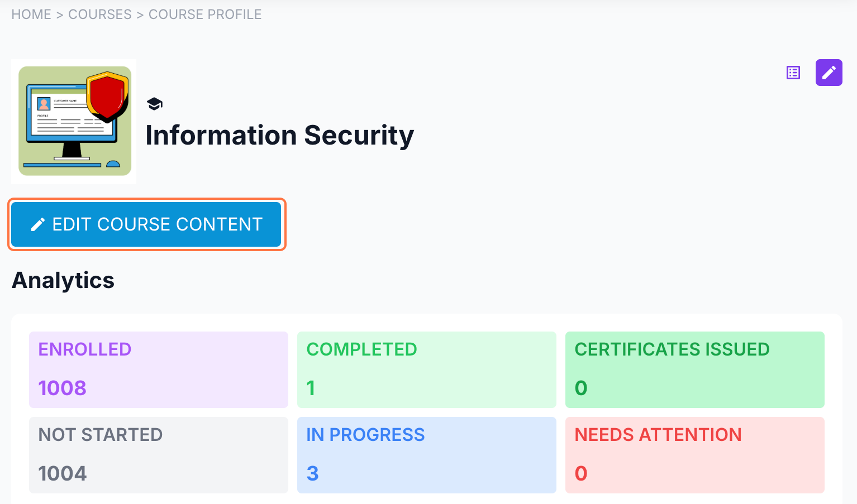The image size is (857, 504).
Task: Click pencil icon inside Edit Course Content
Action: [x=38, y=224]
